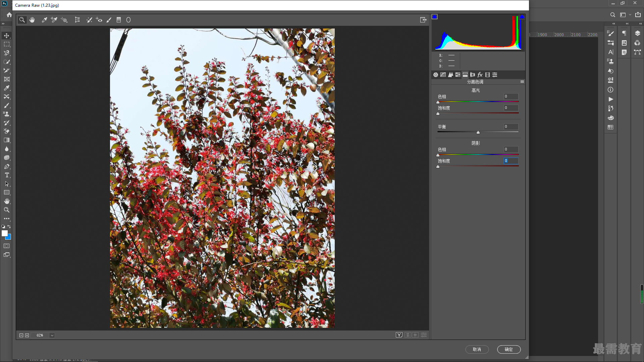Viewport: 644px width, 362px height.
Task: Open the Split Toning panel tab
Action: tap(465, 75)
